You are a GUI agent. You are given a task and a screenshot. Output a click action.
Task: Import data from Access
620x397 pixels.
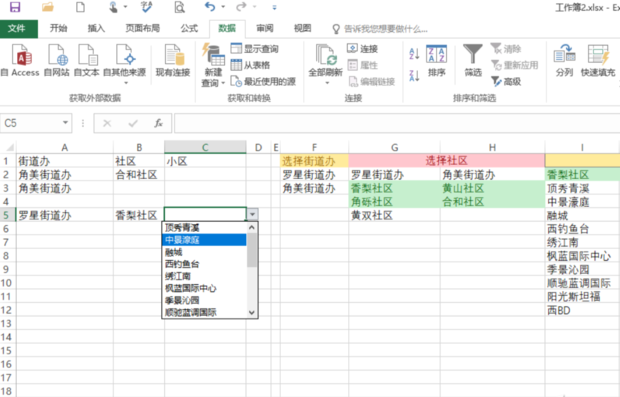(x=20, y=60)
